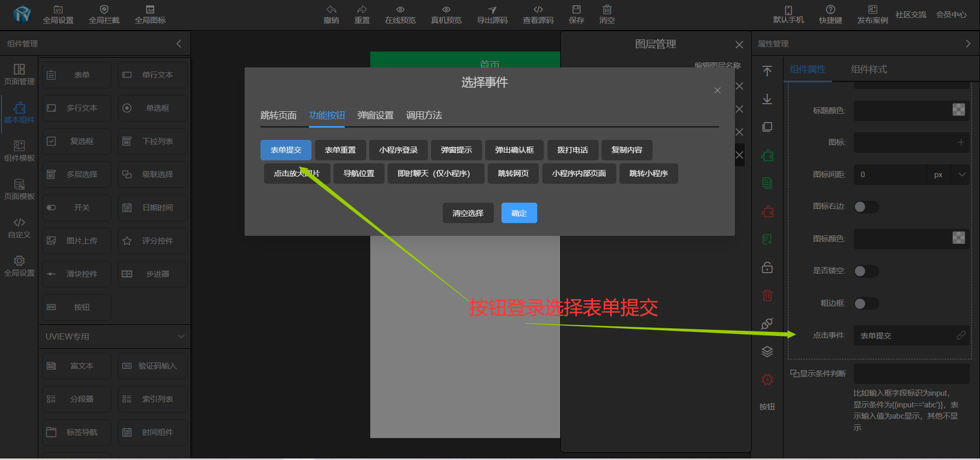
Task: Select the 按钮 component
Action: tap(77, 307)
